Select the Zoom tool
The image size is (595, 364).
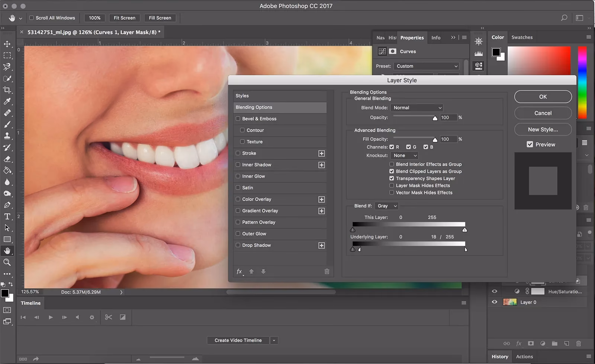pos(7,263)
